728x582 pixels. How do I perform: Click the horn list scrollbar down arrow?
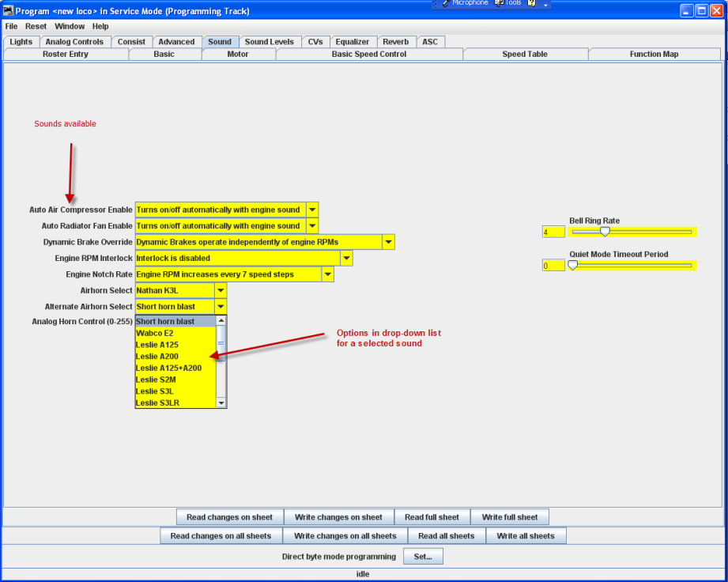[221, 402]
